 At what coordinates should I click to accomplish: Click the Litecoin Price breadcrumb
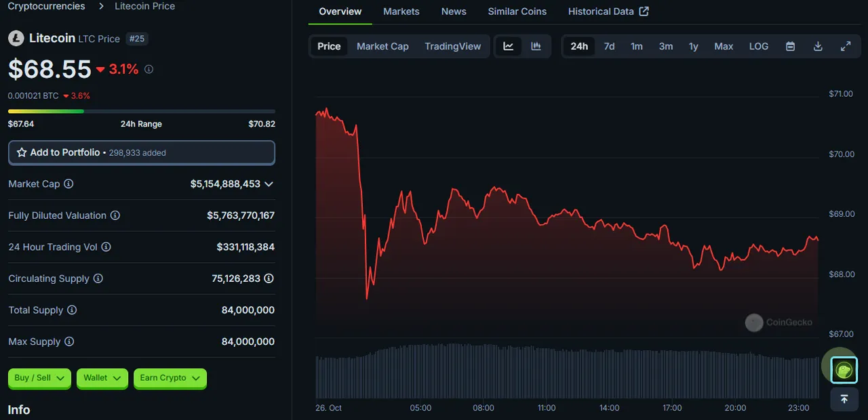point(144,6)
